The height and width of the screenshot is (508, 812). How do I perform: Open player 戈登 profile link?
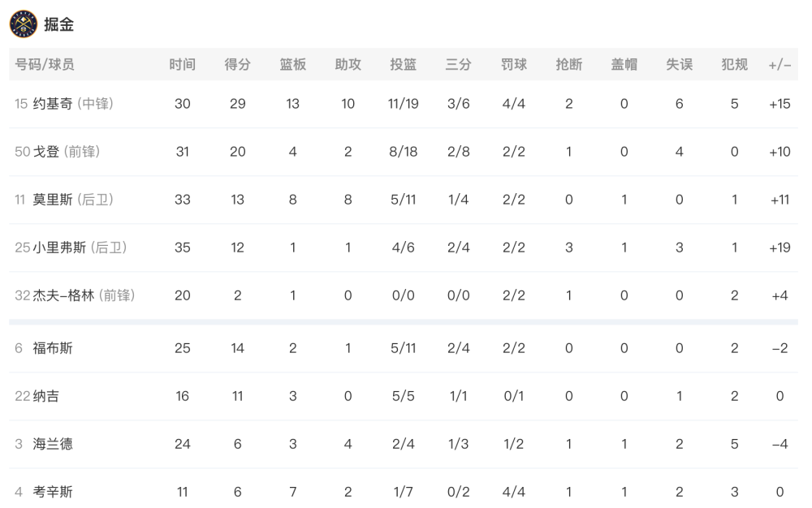pyautogui.click(x=46, y=152)
